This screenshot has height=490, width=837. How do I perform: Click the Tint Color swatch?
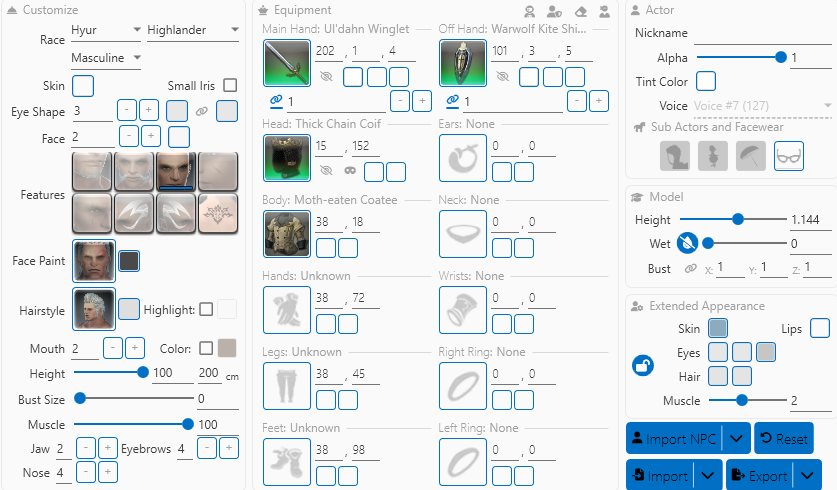click(706, 81)
